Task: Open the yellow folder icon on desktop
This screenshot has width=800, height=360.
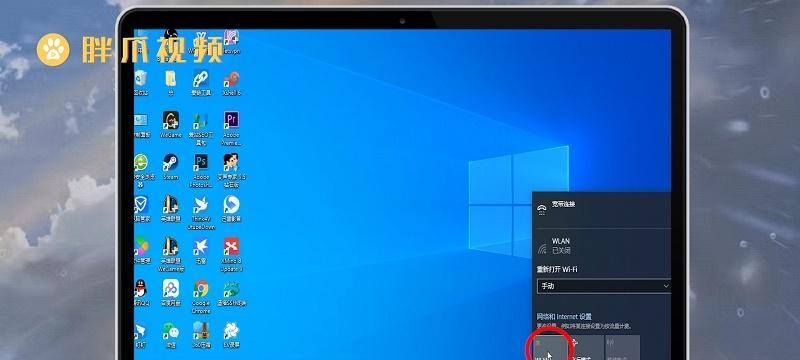Action: click(x=170, y=83)
